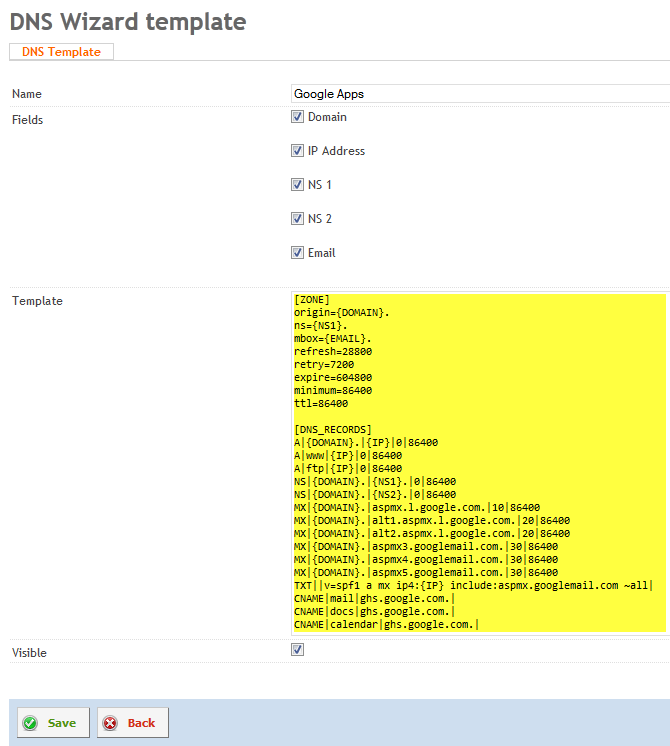
Task: Click the TXT v=spf1 record line
Action: point(473,586)
